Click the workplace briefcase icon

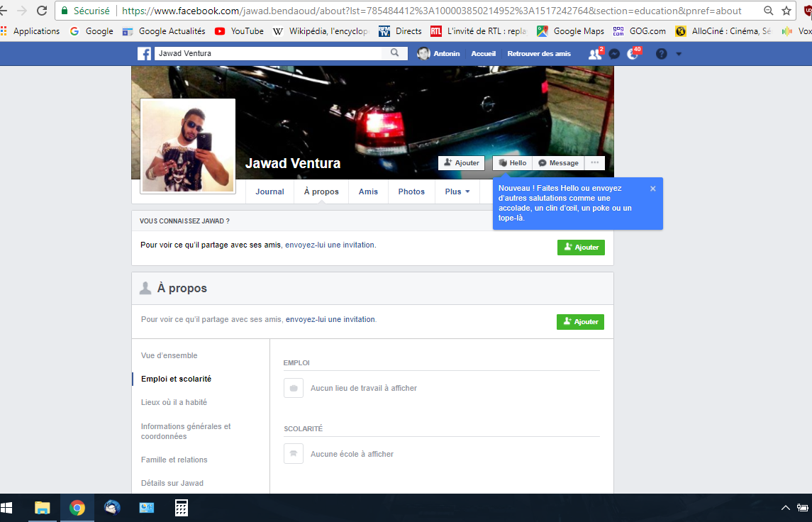click(x=293, y=388)
